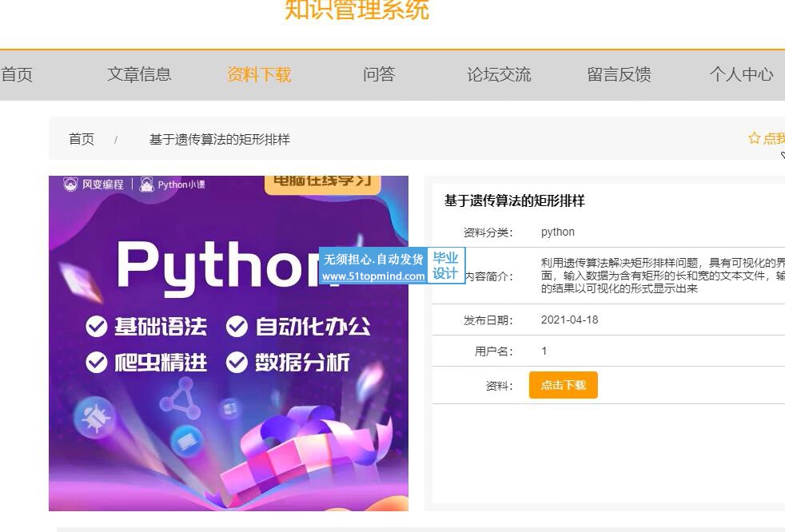Image resolution: width=785 pixels, height=532 pixels.
Task: Select the 资料下载 navigation item
Action: click(x=259, y=74)
